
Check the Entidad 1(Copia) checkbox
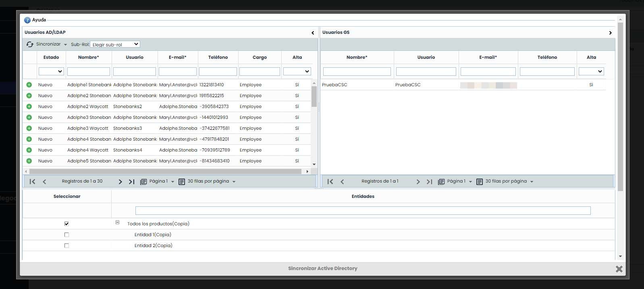(66, 235)
